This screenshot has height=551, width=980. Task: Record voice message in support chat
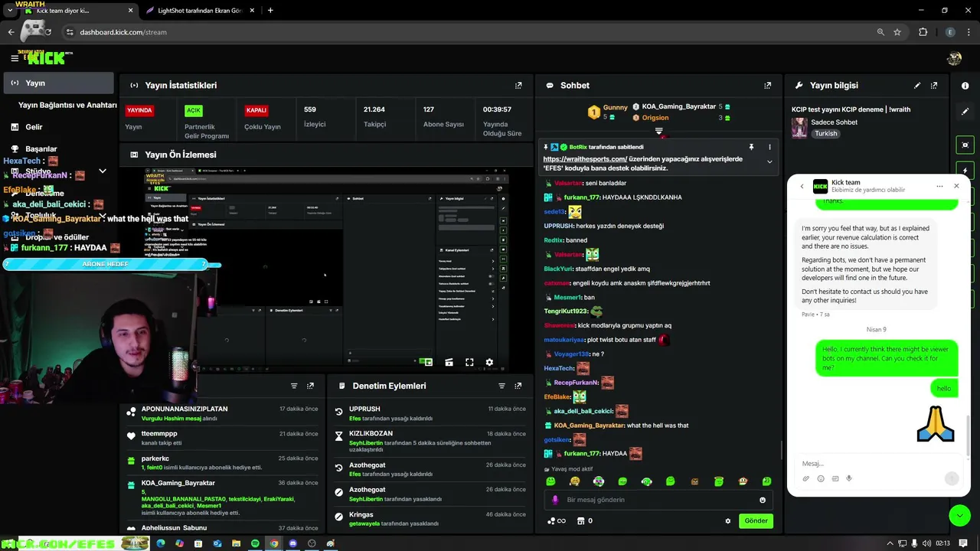point(849,478)
